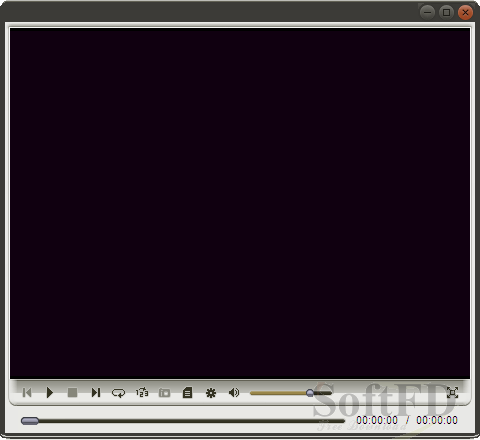Image resolution: width=480 pixels, height=440 pixels.
Task: Click the total duration time display
Action: (x=437, y=420)
